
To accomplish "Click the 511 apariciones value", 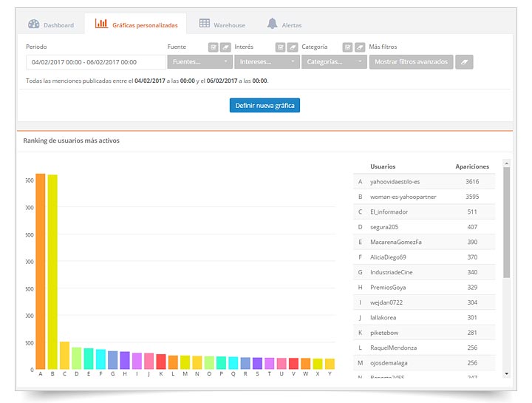I will coord(472,212).
